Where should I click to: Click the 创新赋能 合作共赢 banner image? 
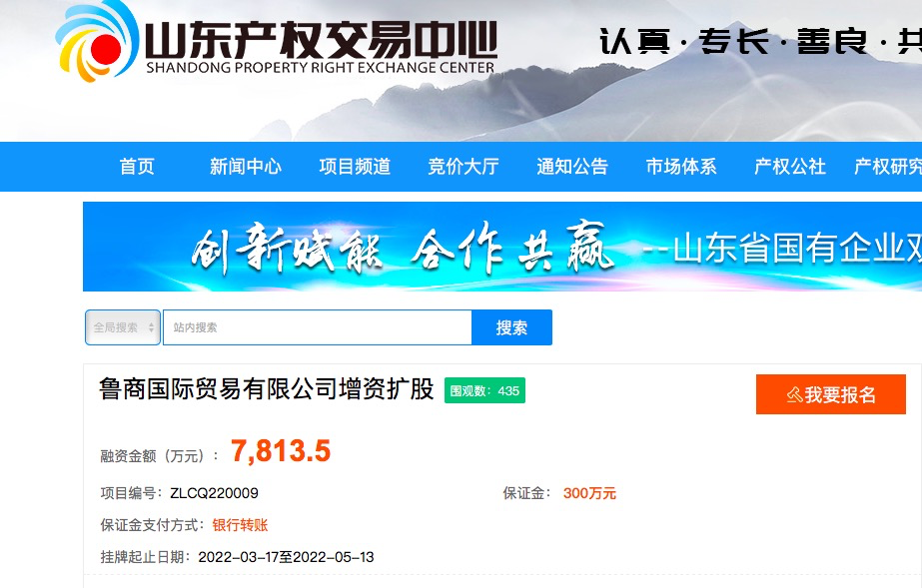coord(502,247)
